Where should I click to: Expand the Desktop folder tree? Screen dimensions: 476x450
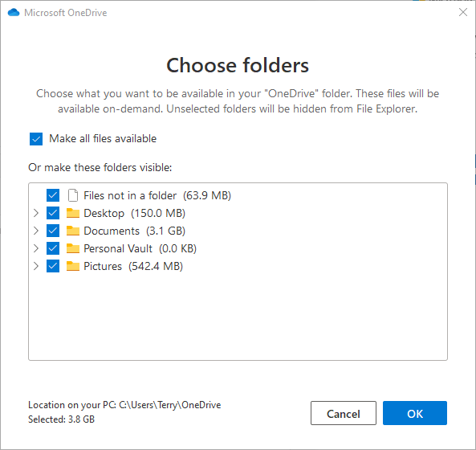[x=36, y=213]
